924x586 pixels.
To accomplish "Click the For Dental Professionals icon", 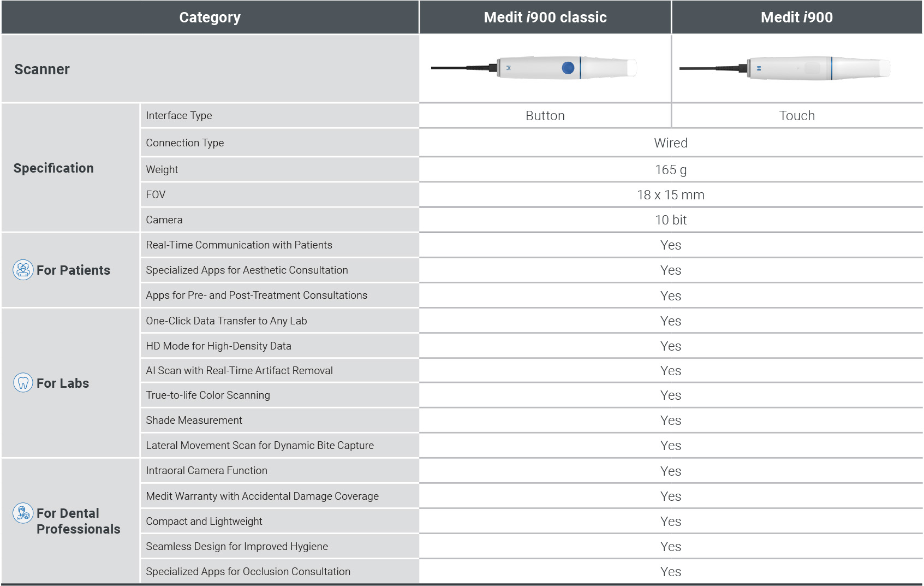I will [x=23, y=513].
